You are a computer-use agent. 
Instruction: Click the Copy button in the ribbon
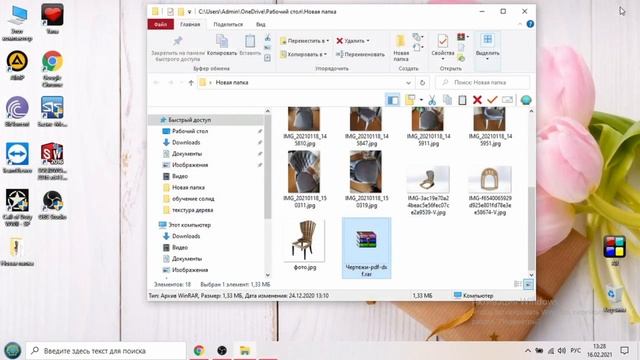point(222,45)
